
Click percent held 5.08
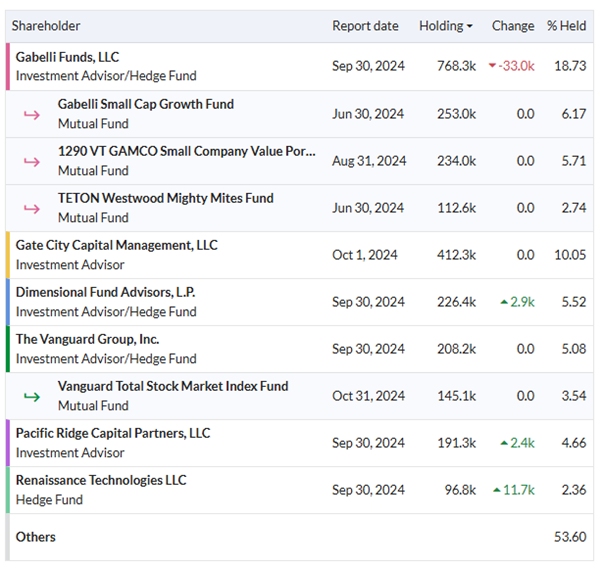pyautogui.click(x=574, y=349)
